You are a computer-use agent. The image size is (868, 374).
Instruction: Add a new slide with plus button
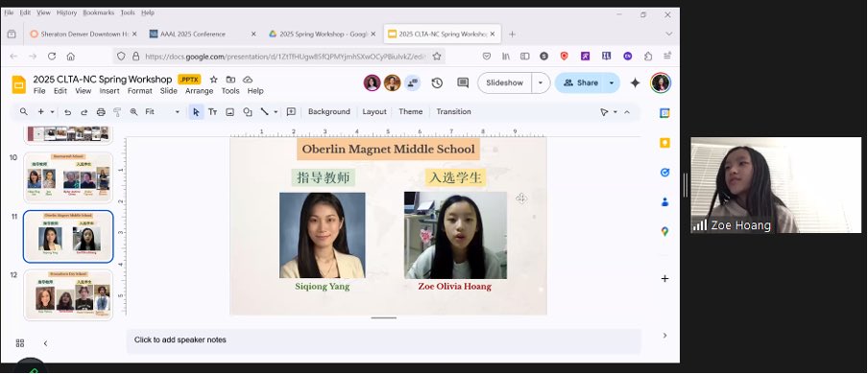pyautogui.click(x=41, y=112)
